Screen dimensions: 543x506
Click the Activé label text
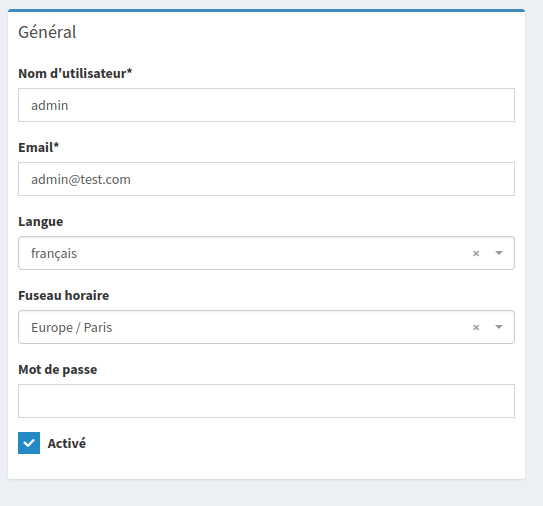click(x=66, y=443)
